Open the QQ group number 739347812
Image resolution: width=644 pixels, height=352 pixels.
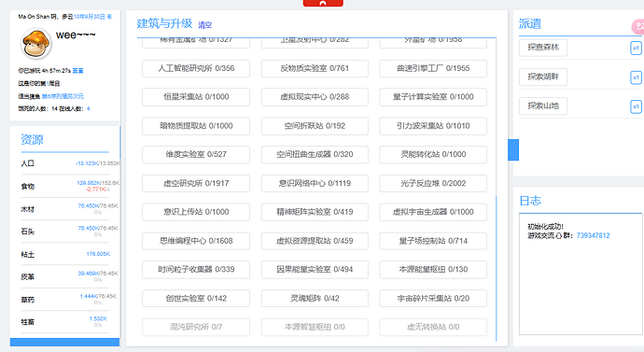click(593, 235)
